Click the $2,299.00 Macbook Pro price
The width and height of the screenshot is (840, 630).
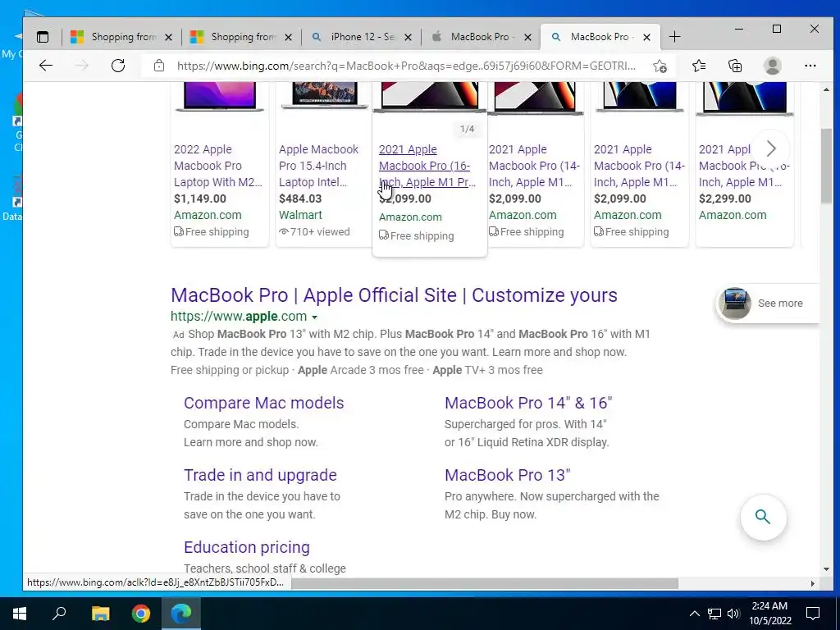[x=725, y=199]
